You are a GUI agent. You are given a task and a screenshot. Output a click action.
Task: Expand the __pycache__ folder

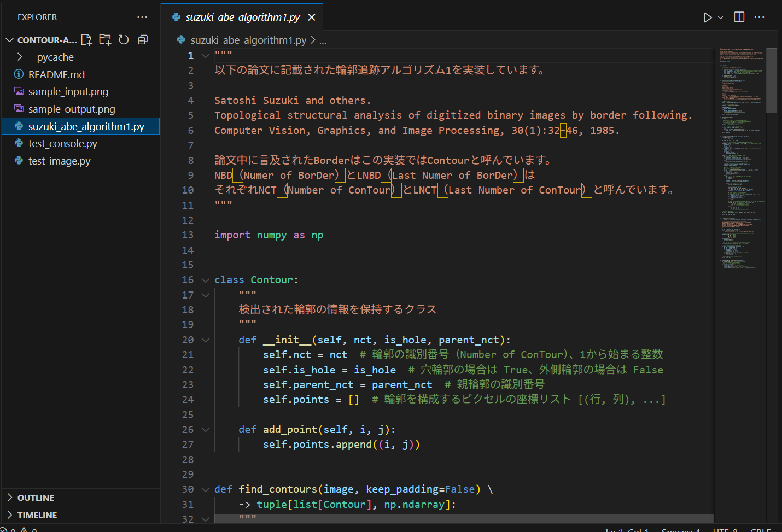[x=20, y=56]
